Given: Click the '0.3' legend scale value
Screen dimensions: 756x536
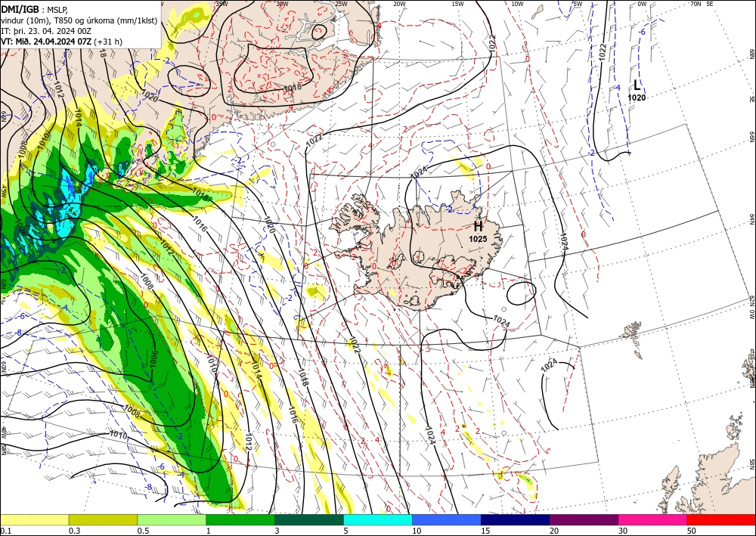Looking at the screenshot, I should click(74, 531).
